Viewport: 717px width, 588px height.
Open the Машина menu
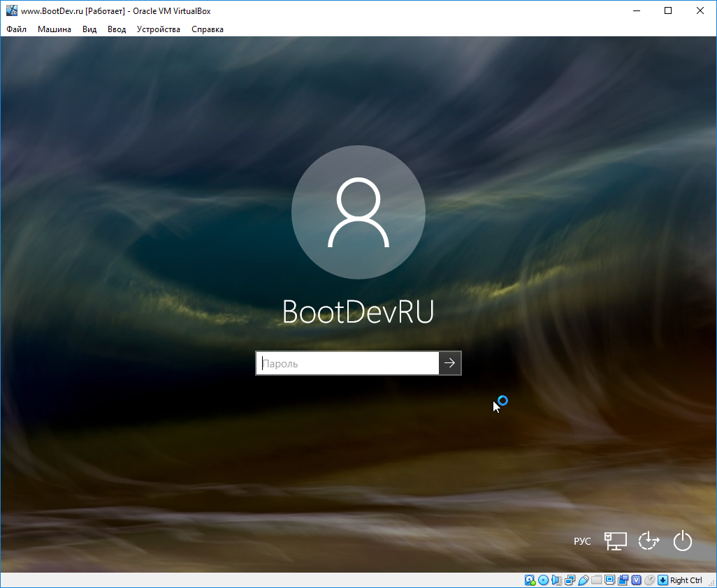click(x=54, y=29)
